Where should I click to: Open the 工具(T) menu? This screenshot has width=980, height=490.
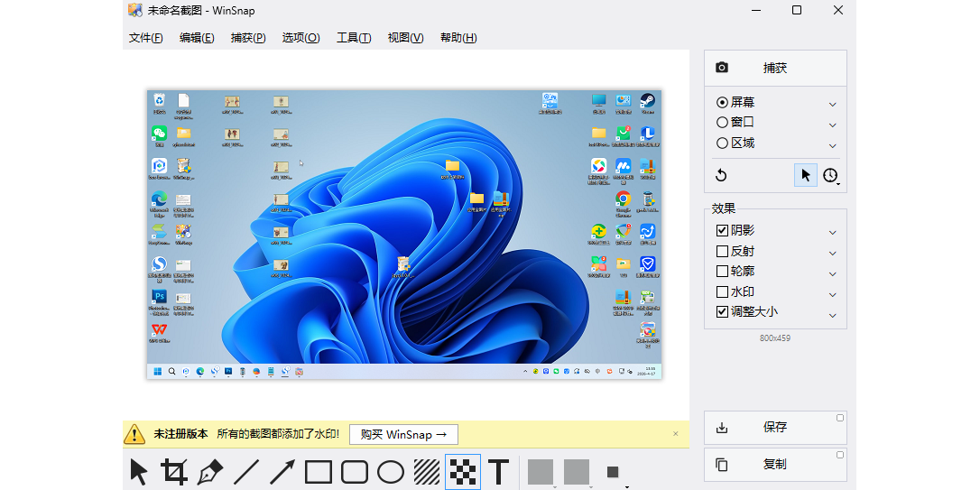[x=354, y=38]
